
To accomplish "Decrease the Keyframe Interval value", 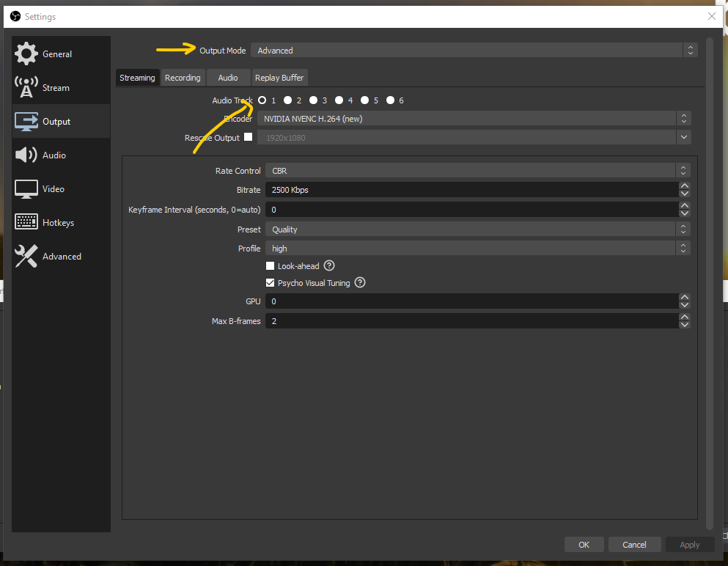I will click(x=684, y=213).
